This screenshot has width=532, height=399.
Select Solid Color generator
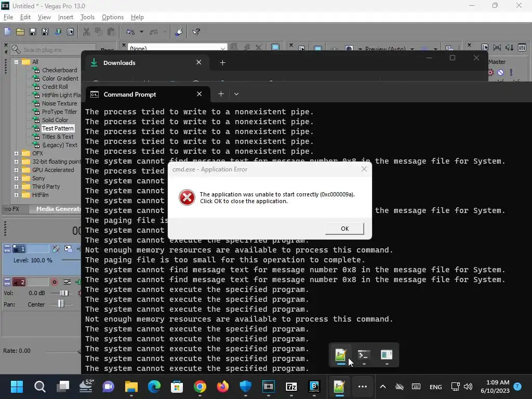[55, 120]
